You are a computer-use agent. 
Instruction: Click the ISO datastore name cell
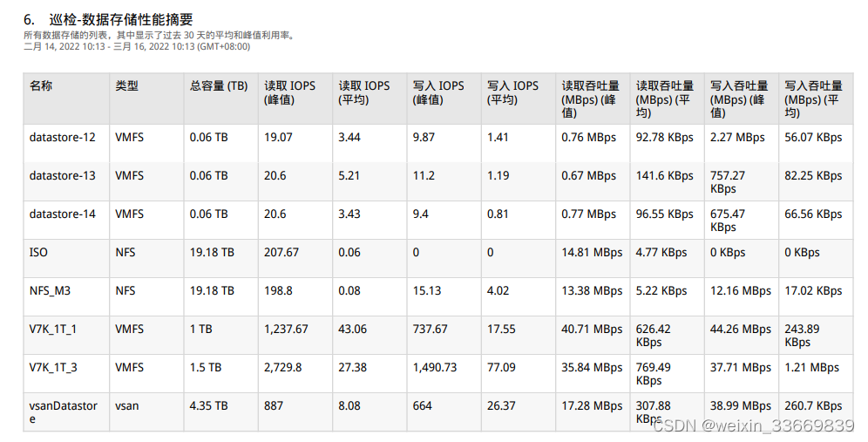38,252
